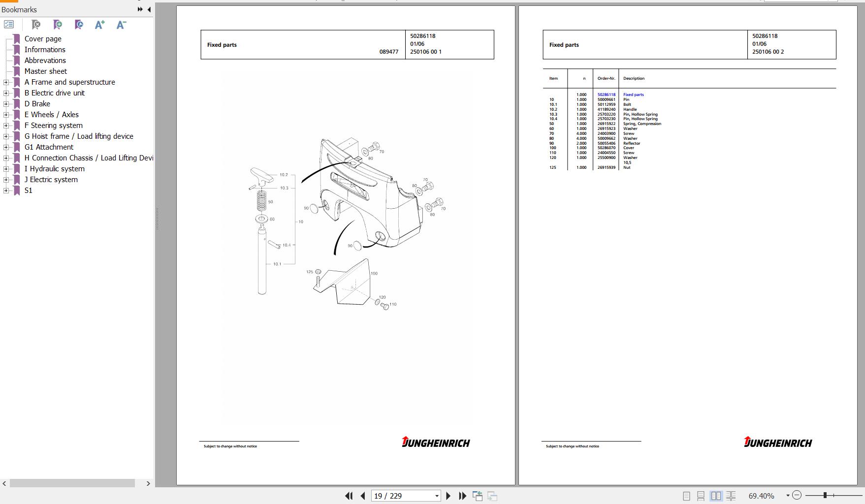Screen dimensions: 865x504
Task: Add a new bookmark with the plus icon
Action: [x=58, y=25]
